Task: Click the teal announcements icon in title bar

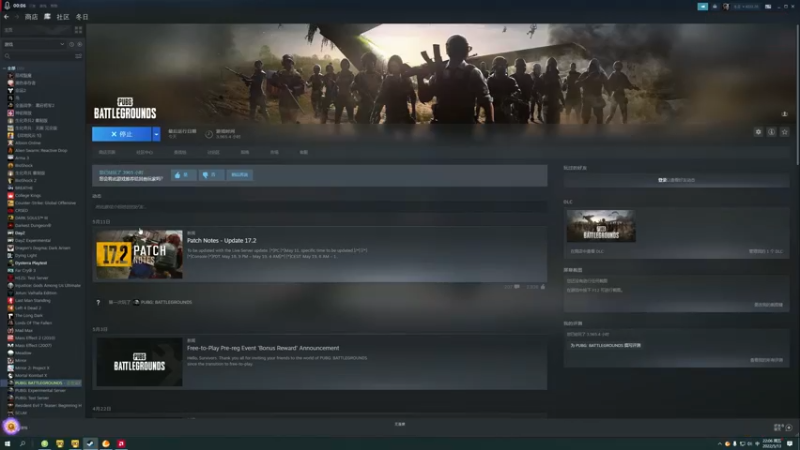Action: coord(703,7)
